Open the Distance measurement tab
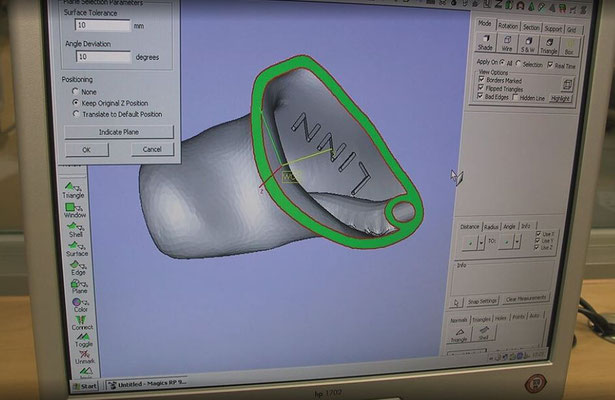 point(470,227)
